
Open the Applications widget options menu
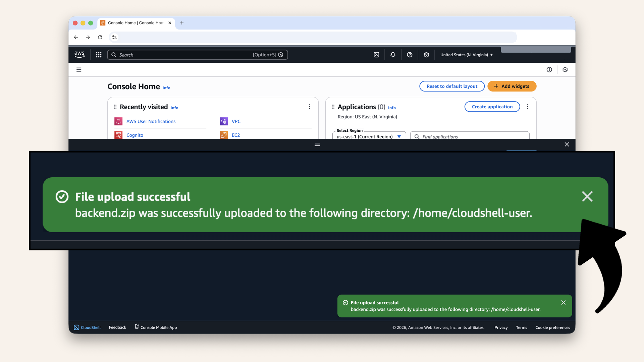point(527,107)
